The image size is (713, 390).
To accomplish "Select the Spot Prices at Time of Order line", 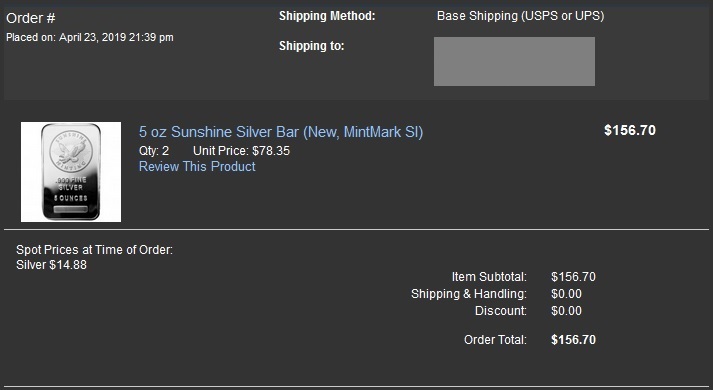I will click(95, 250).
